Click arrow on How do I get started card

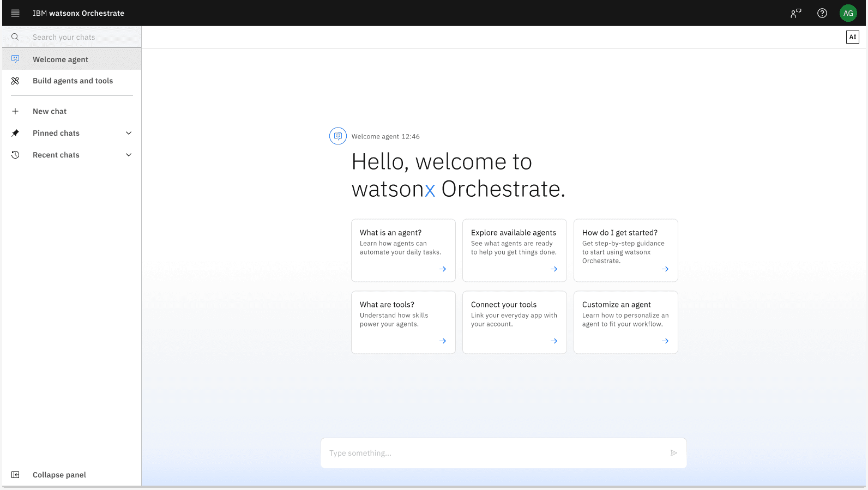pos(665,269)
